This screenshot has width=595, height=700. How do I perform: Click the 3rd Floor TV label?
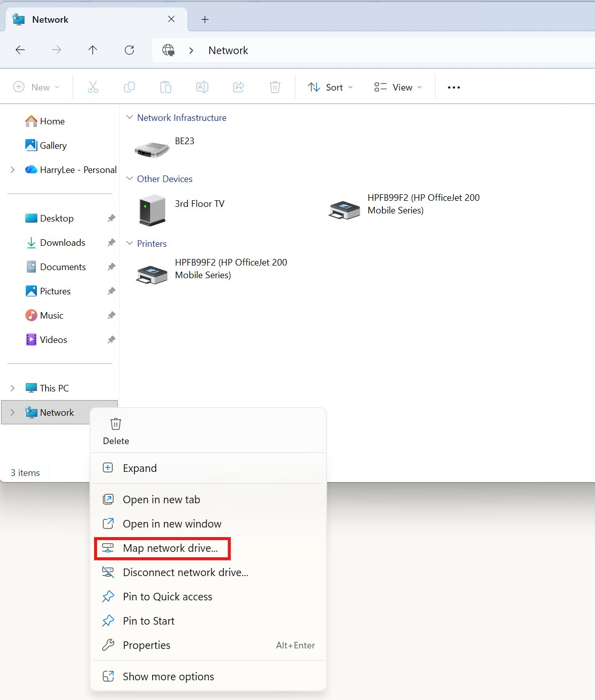(200, 204)
